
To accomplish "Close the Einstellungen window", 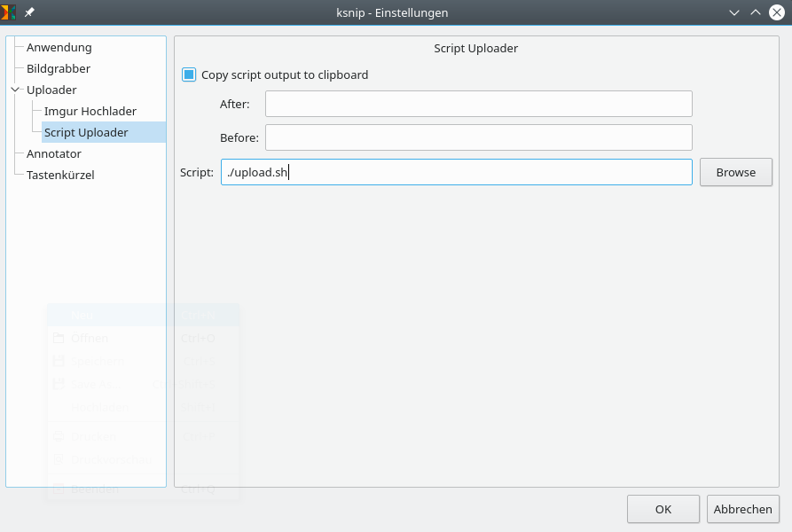I will pos(777,12).
